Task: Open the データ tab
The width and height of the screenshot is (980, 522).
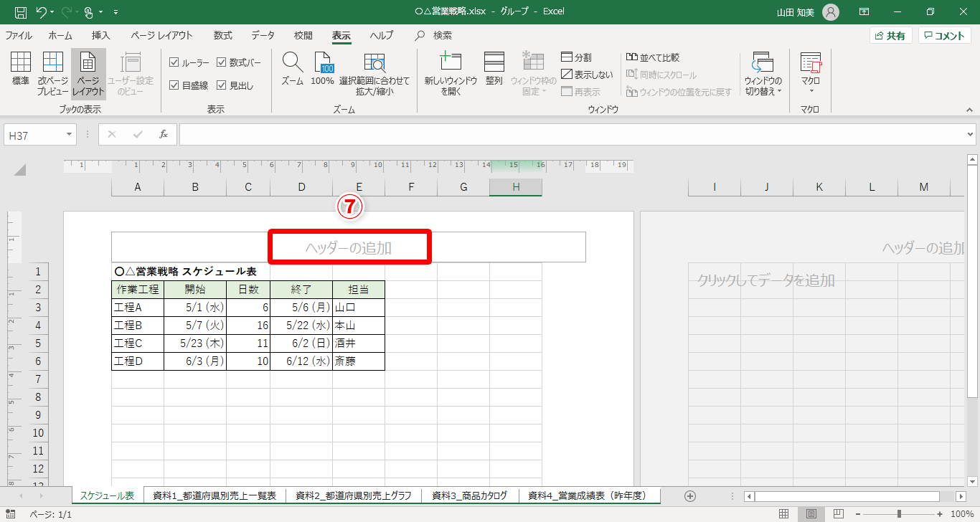Action: [263, 35]
